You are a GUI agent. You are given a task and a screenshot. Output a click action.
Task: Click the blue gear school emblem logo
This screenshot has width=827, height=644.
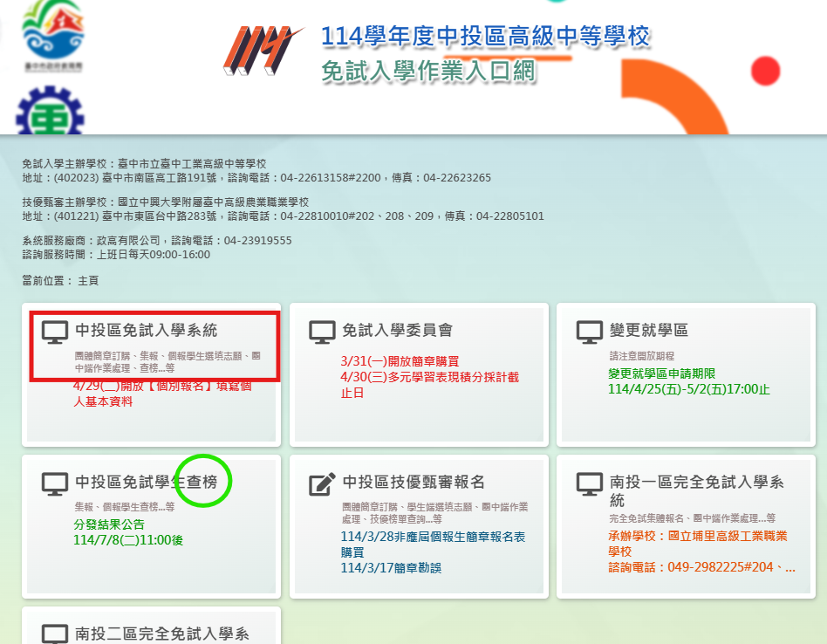point(50,110)
